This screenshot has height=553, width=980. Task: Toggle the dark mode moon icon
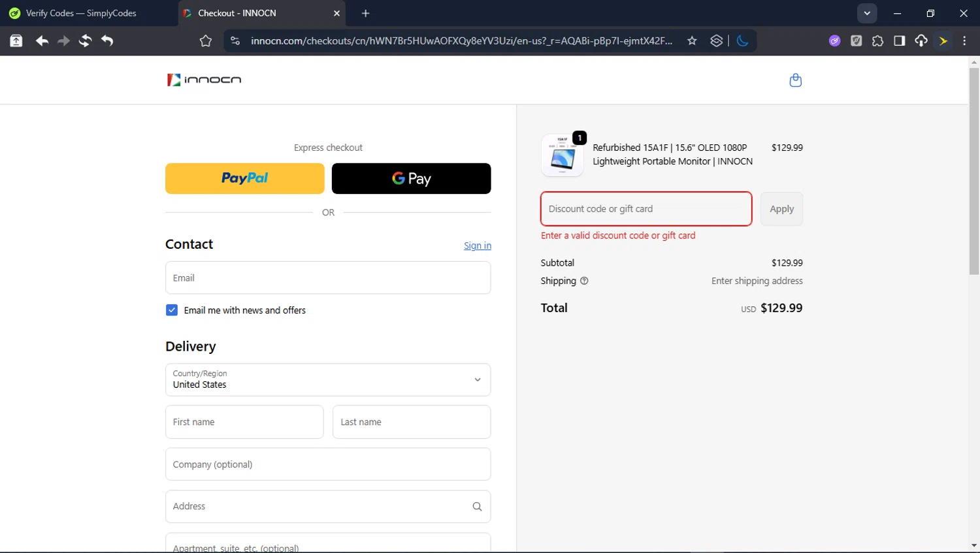coord(742,41)
